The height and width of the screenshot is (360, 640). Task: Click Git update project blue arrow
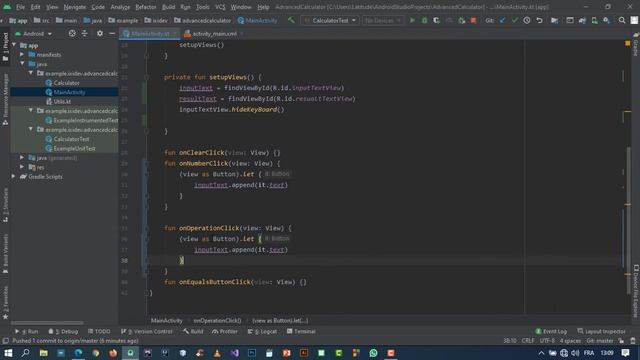click(502, 20)
